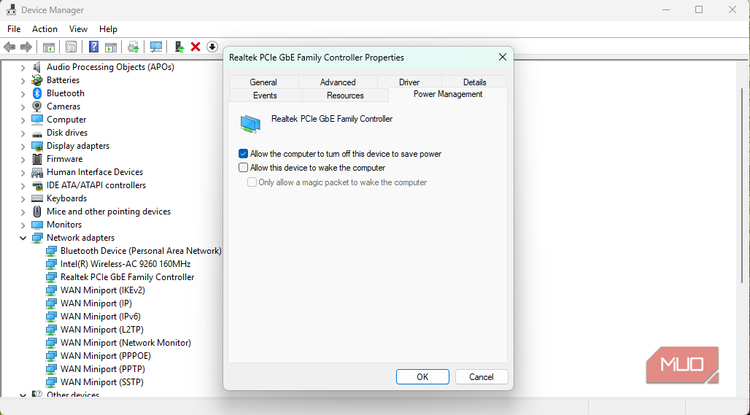Open the Help menu
This screenshot has width=750, height=415.
(108, 29)
